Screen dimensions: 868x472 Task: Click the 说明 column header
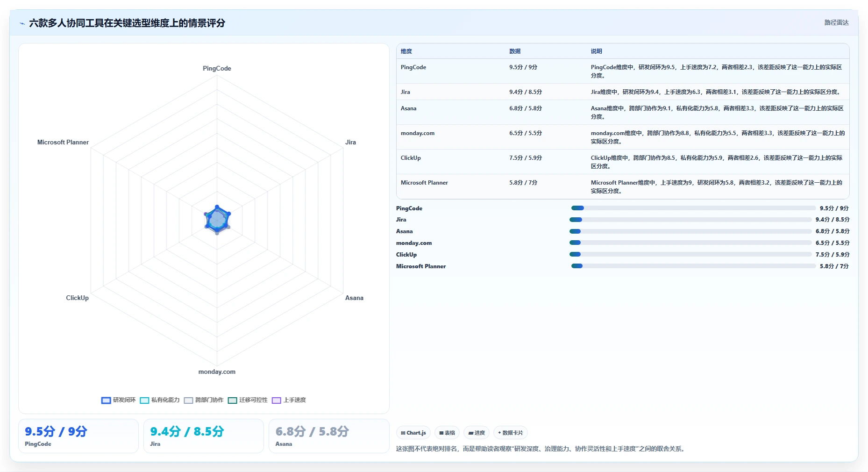(x=596, y=51)
